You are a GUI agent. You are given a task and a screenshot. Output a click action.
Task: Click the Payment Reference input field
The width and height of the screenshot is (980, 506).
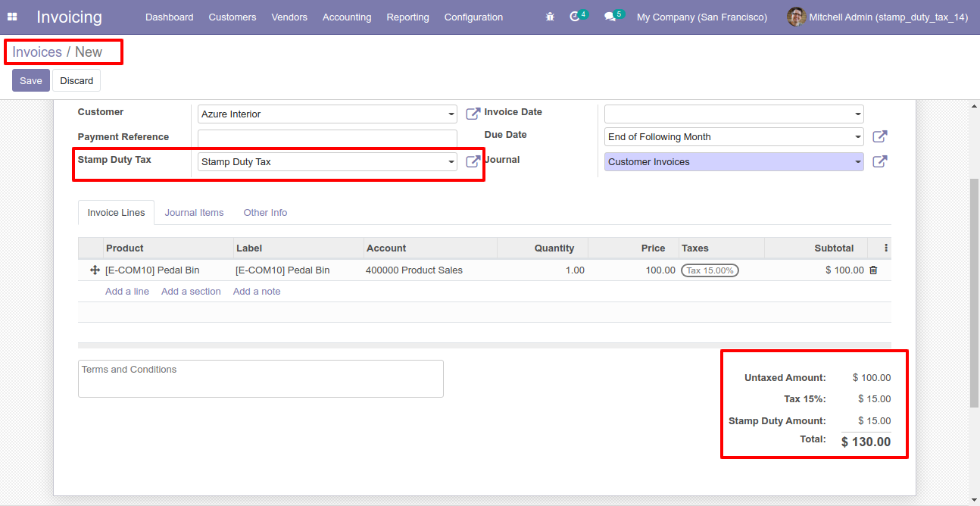(x=327, y=138)
